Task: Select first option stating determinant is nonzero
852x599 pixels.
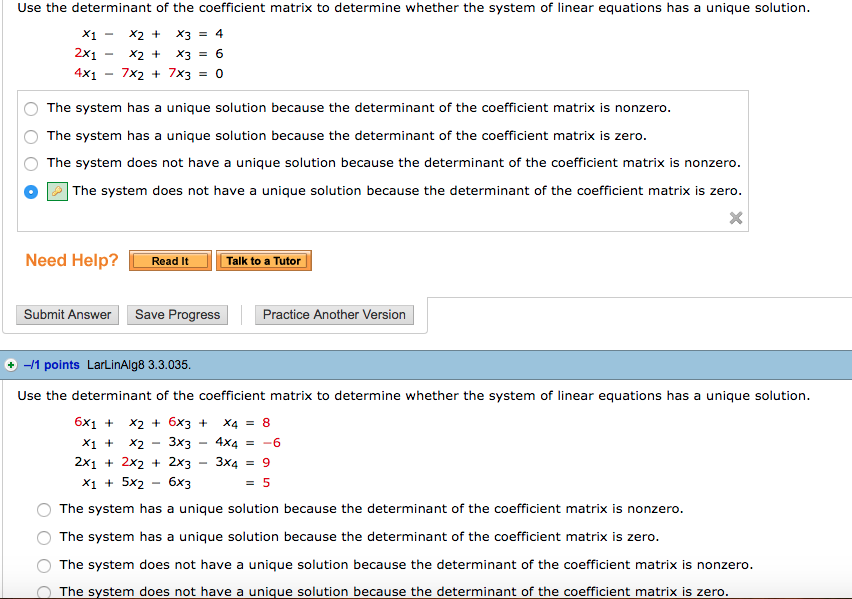Action: [31, 108]
